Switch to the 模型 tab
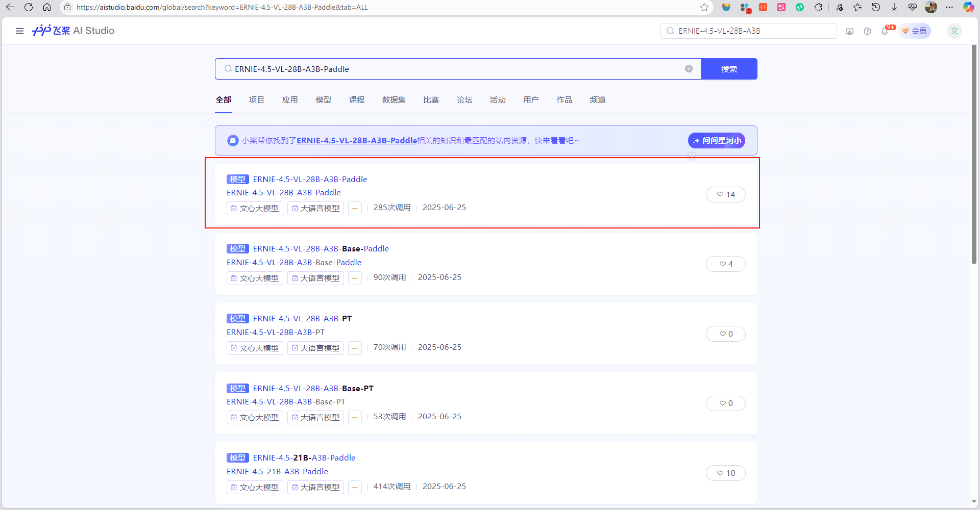 [x=324, y=100]
